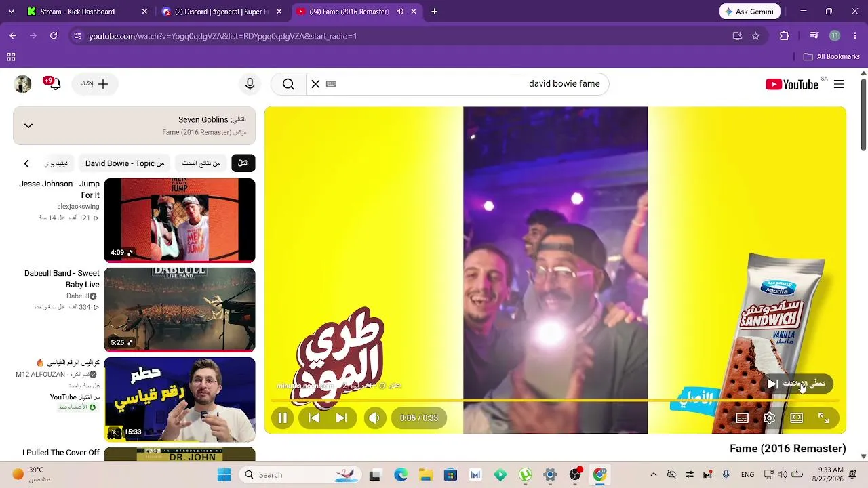Open the I Pulled The Cover Off title
This screenshot has height=488, width=868.
coord(61,453)
